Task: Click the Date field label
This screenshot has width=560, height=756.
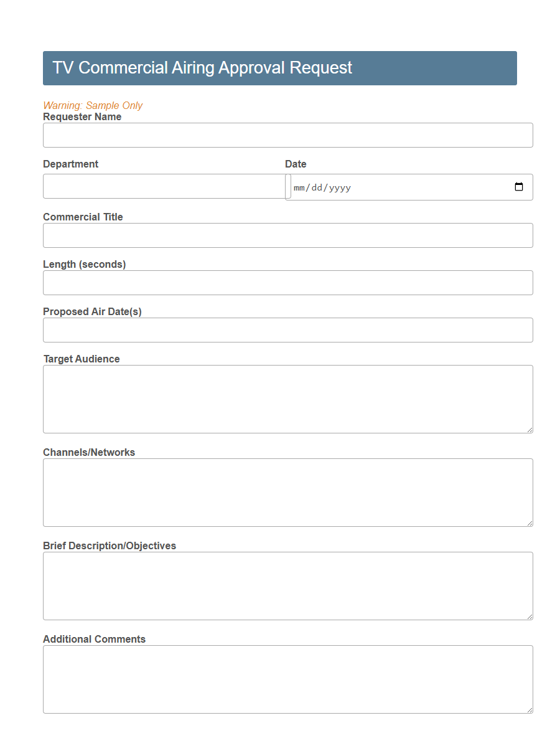Action: [296, 164]
